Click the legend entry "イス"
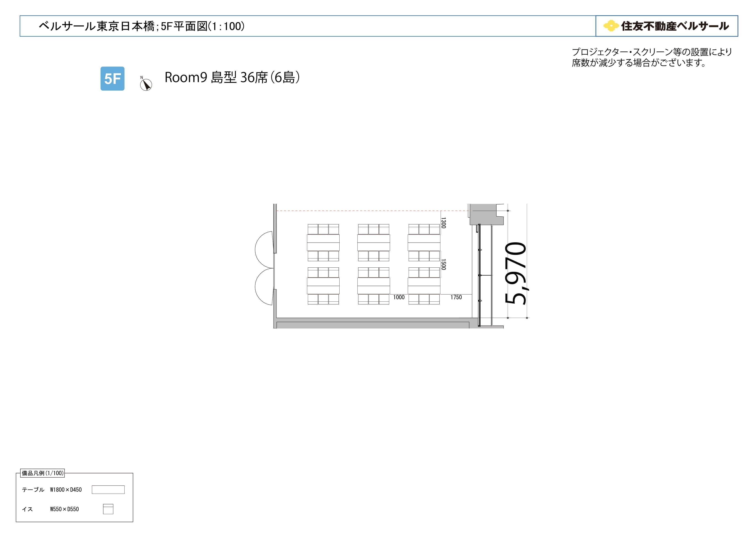This screenshot has width=756, height=535. [x=27, y=509]
